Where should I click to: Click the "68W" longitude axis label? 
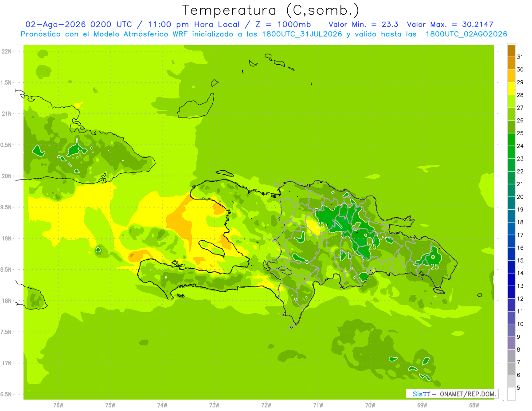[x=474, y=405]
